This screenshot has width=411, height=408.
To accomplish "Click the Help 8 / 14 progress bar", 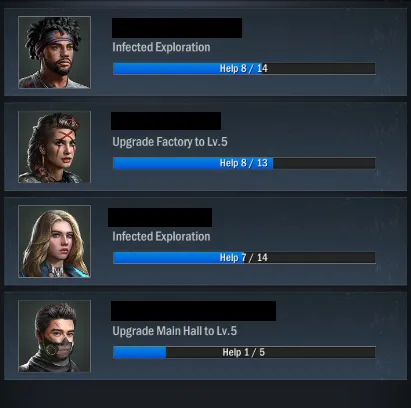I will pos(244,68).
